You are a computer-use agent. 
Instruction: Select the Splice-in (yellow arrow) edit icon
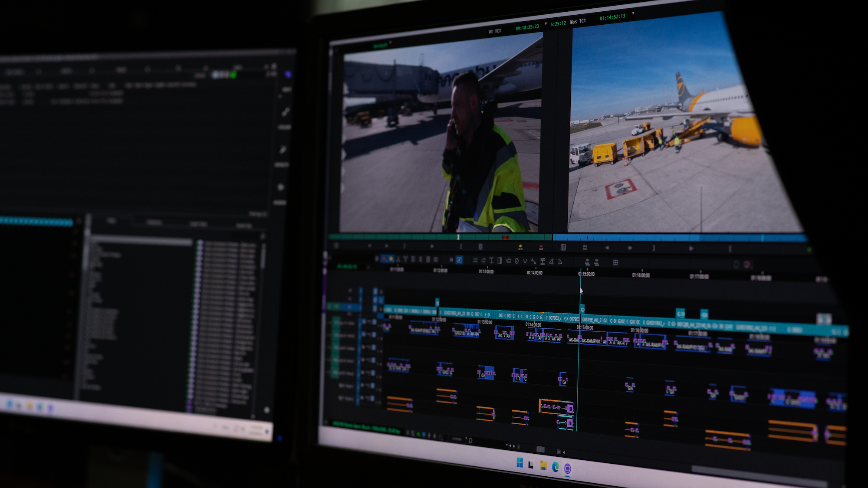520,246
